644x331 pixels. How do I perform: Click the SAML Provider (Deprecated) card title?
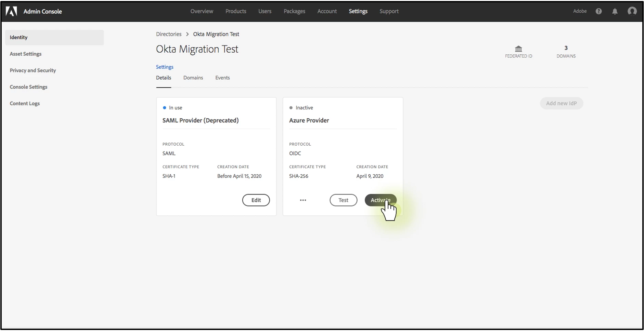(201, 121)
